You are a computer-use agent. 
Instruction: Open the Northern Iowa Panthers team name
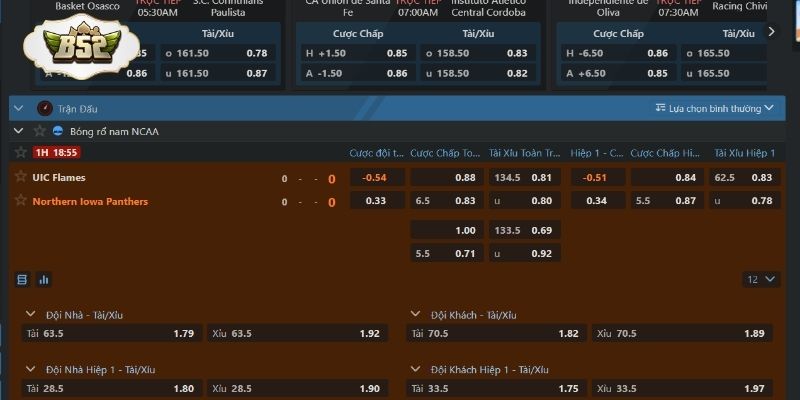point(90,201)
